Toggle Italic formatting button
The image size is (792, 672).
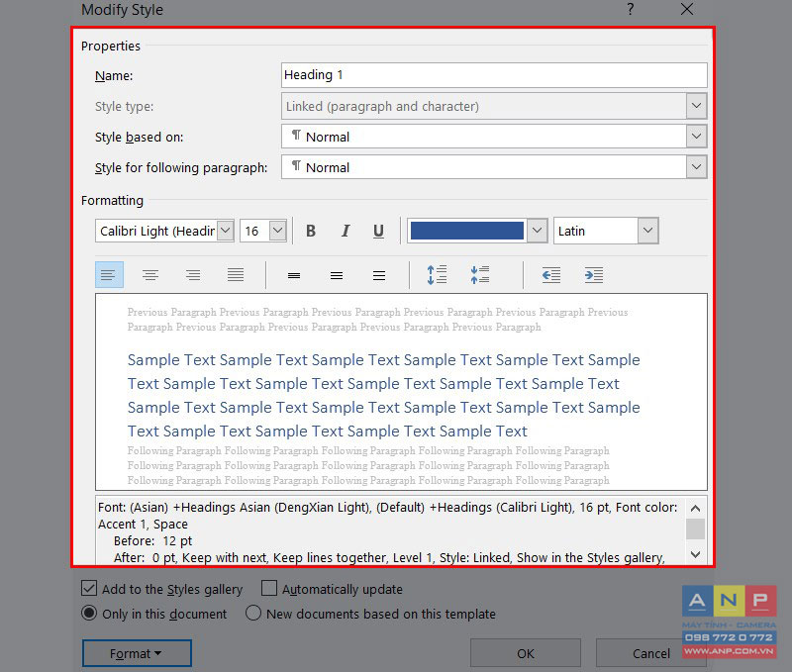click(345, 232)
